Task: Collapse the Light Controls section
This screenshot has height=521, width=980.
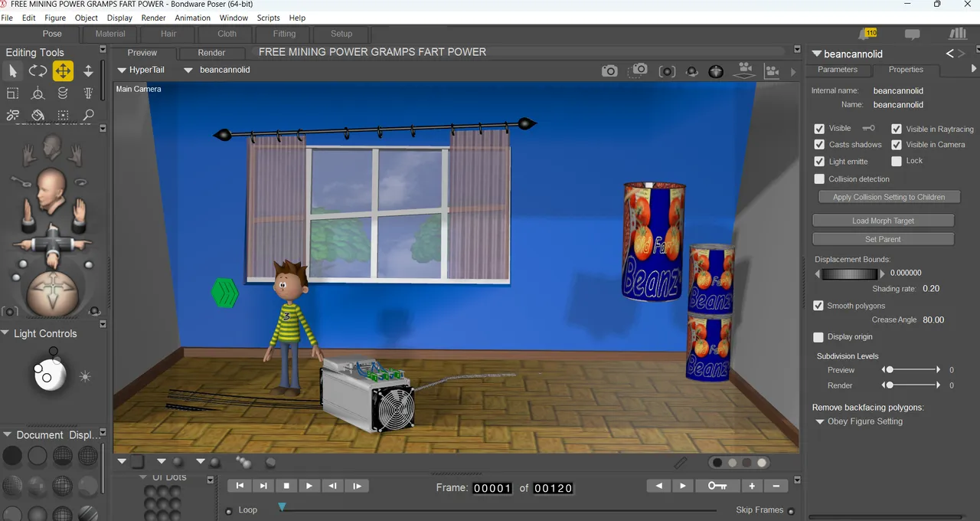Action: [6, 333]
